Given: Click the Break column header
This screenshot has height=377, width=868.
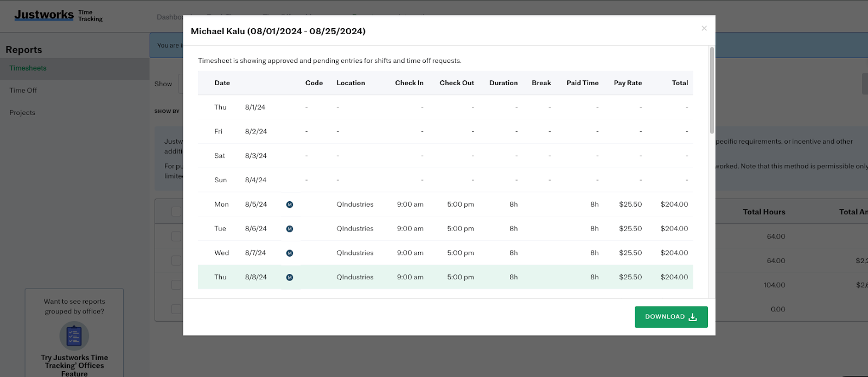Looking at the screenshot, I should click(541, 83).
